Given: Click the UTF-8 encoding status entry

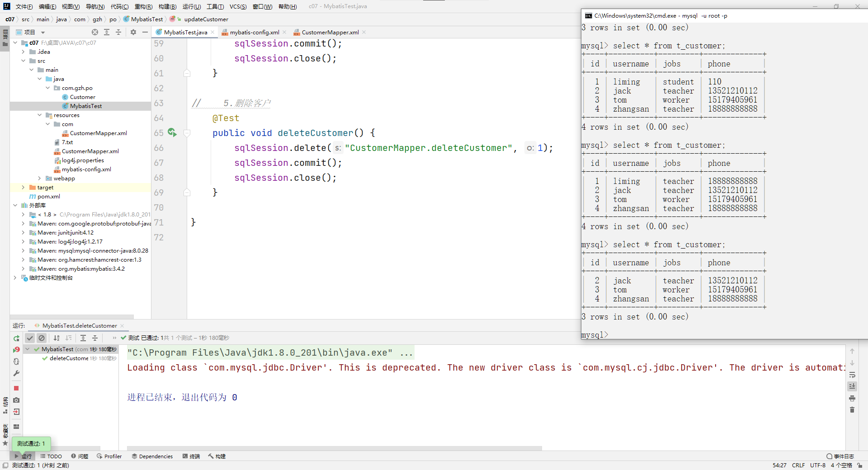Looking at the screenshot, I should coord(817,465).
